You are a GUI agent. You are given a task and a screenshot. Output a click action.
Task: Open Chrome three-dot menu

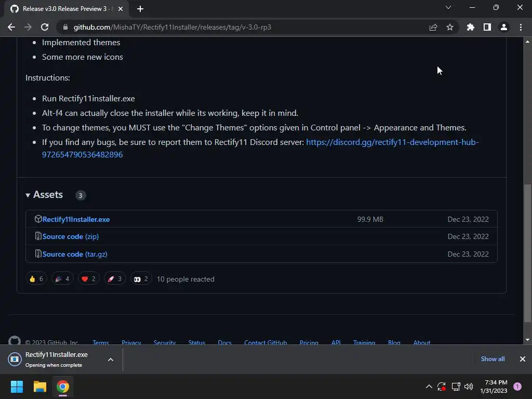click(x=521, y=27)
